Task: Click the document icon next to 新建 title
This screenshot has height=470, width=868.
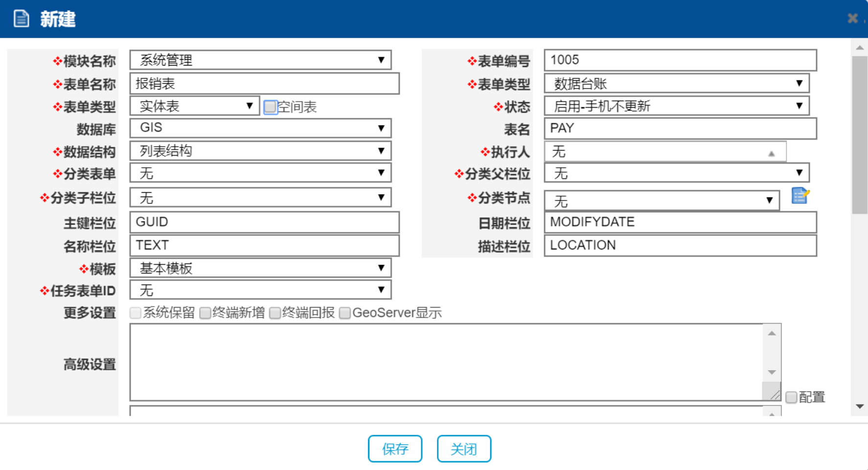Action: (21, 19)
